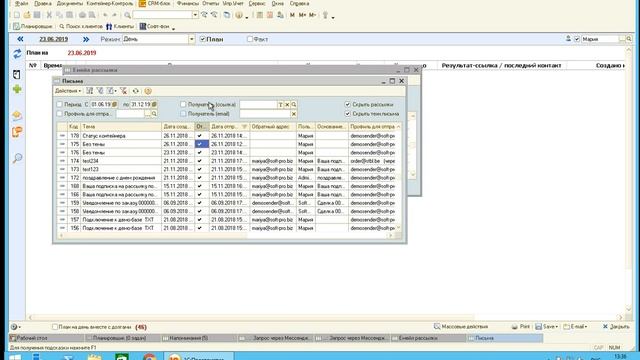
Task: Open the Правка menu
Action: (43, 3)
